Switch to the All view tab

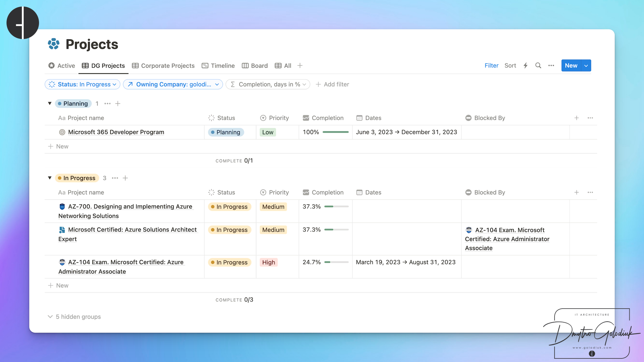tap(283, 65)
